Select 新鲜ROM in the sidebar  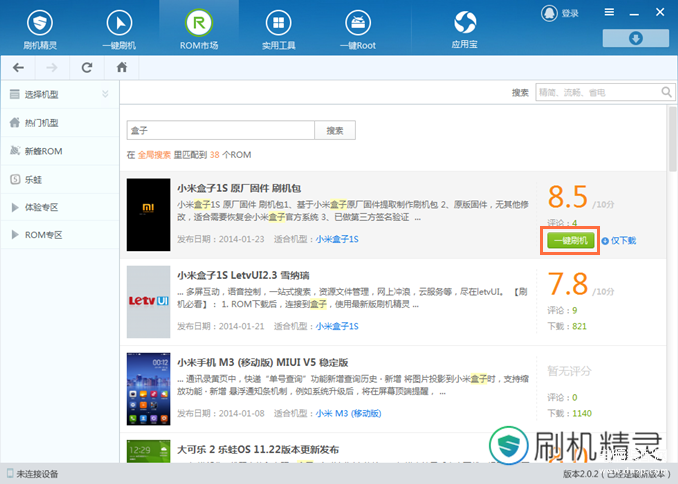(x=60, y=151)
